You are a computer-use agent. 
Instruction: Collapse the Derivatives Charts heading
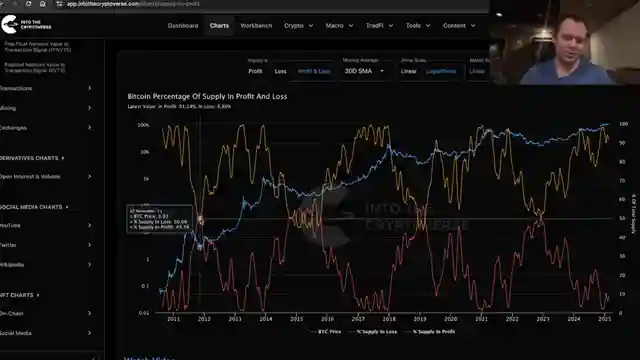tap(32, 158)
